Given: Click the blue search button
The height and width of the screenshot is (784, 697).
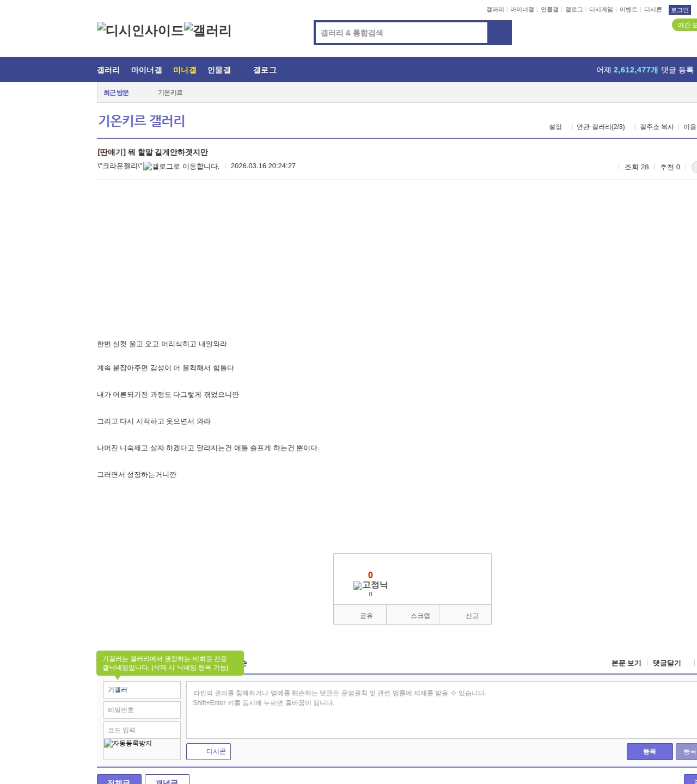Looking at the screenshot, I should (x=499, y=33).
